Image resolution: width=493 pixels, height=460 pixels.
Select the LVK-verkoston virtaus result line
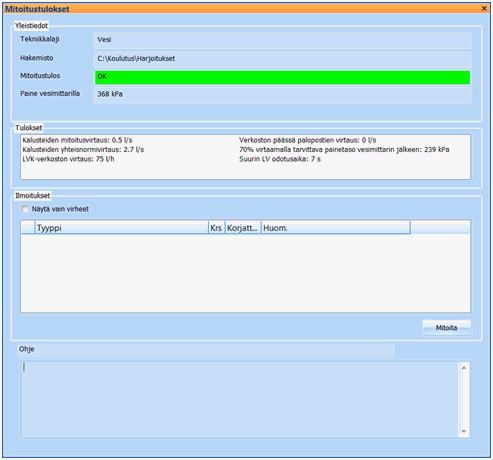point(68,159)
